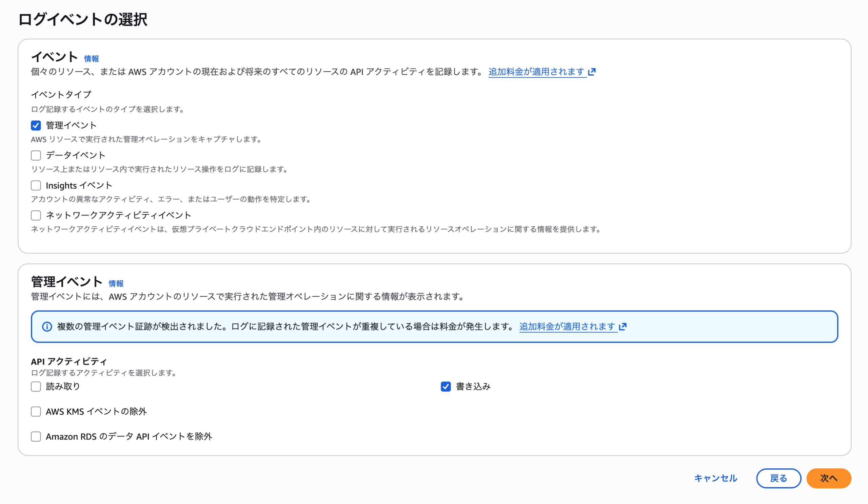Check the 読み取り checkbox
This screenshot has width=868, height=504.
(x=36, y=387)
